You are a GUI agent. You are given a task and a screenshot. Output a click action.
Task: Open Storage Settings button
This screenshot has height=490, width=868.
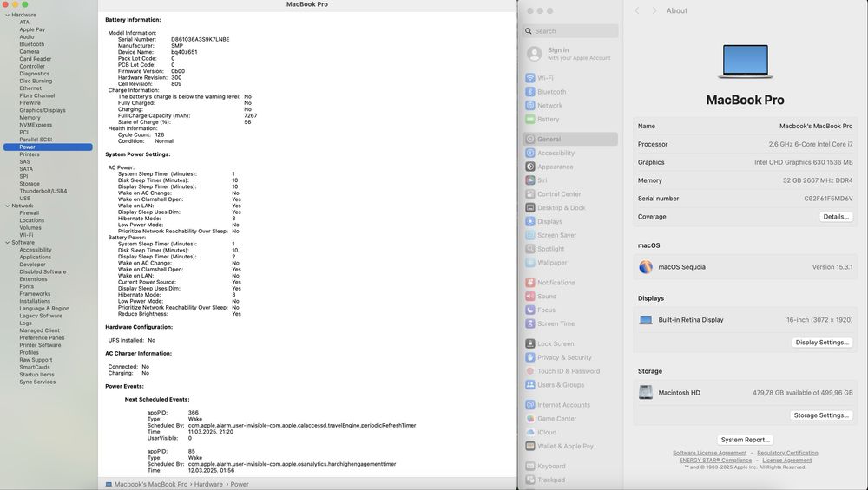(821, 415)
